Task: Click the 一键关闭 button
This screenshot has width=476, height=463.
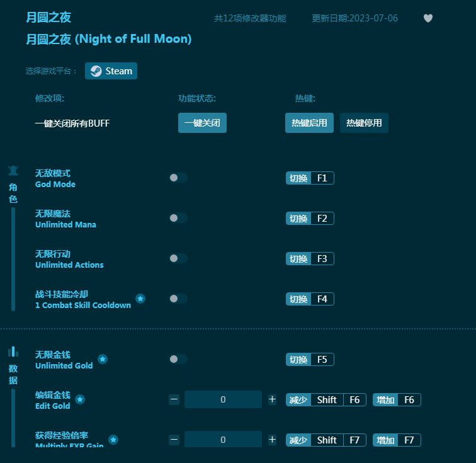Action: pyautogui.click(x=202, y=123)
